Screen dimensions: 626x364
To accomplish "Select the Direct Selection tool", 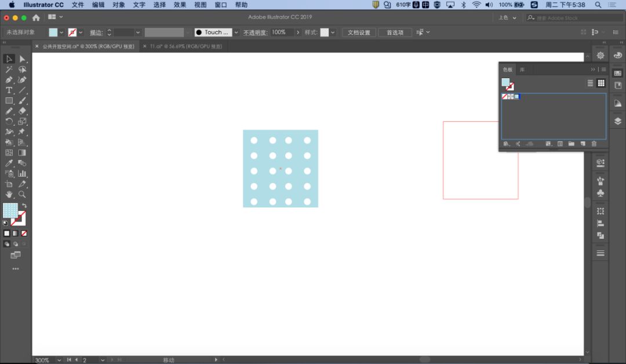I will 23,59.
